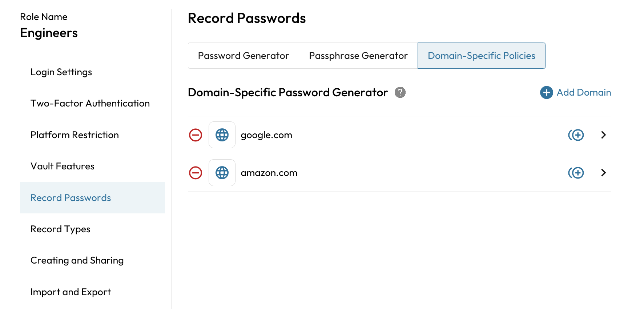This screenshot has width=644, height=309.
Task: Open the Passphrase Generator tab
Action: 358,56
